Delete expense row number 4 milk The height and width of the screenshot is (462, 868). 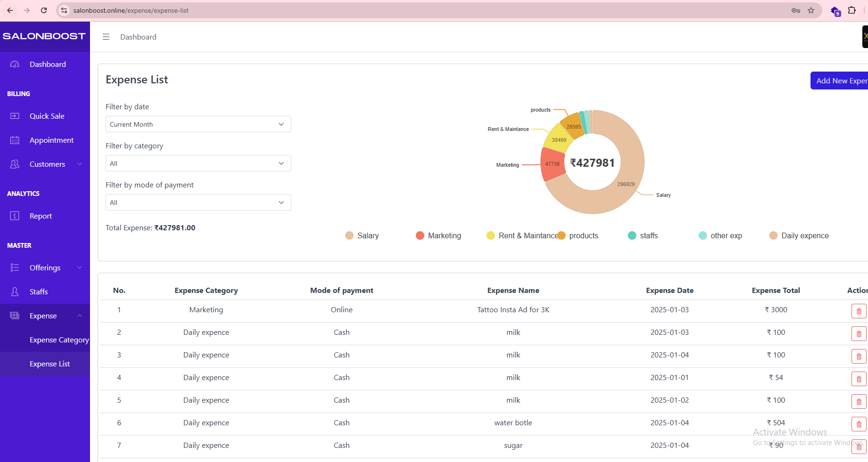tap(859, 379)
